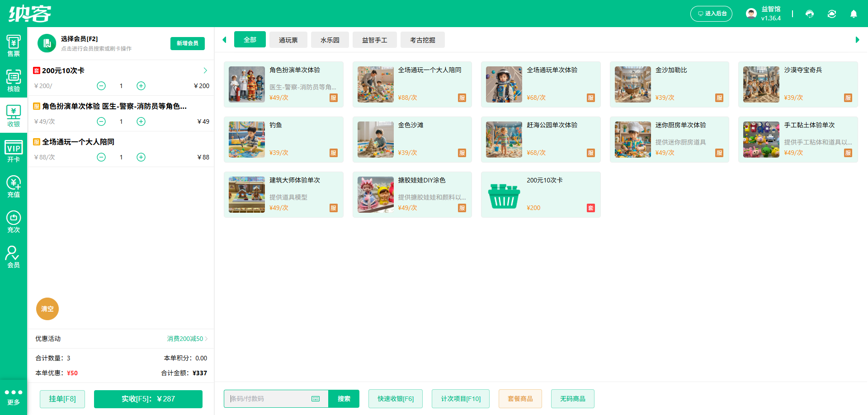Image resolution: width=868 pixels, height=415 pixels.
Task: Open the notification bell icon
Action: tap(854, 14)
